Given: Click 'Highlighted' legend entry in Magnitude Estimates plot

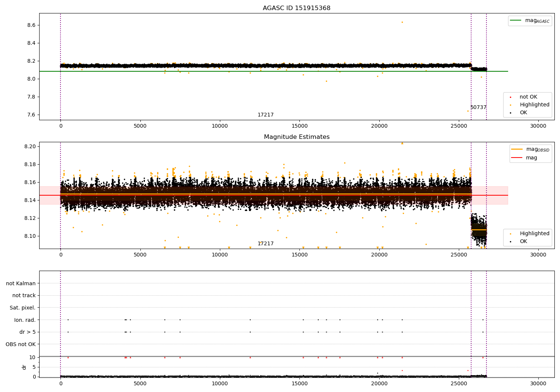Looking at the screenshot, I should point(534,234).
